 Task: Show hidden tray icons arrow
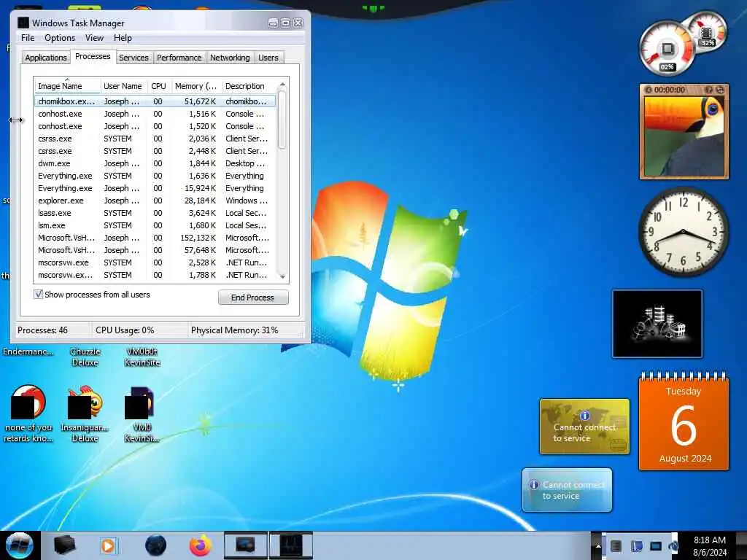pos(597,545)
